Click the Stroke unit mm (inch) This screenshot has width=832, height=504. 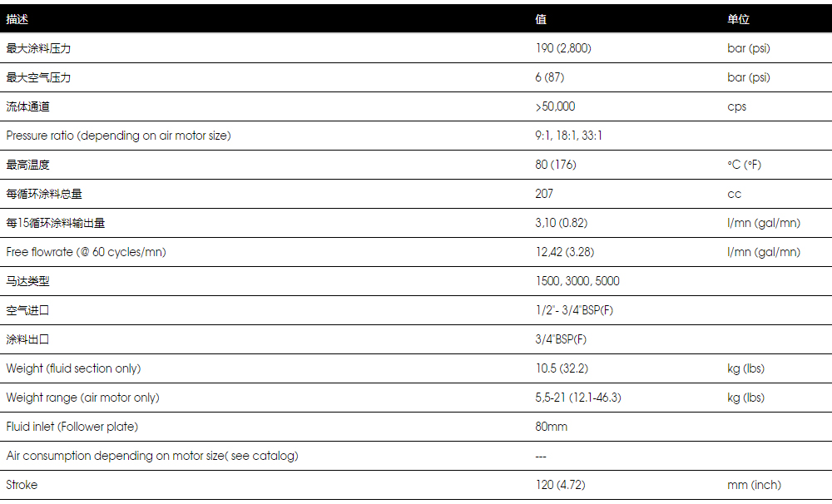pyautogui.click(x=754, y=485)
